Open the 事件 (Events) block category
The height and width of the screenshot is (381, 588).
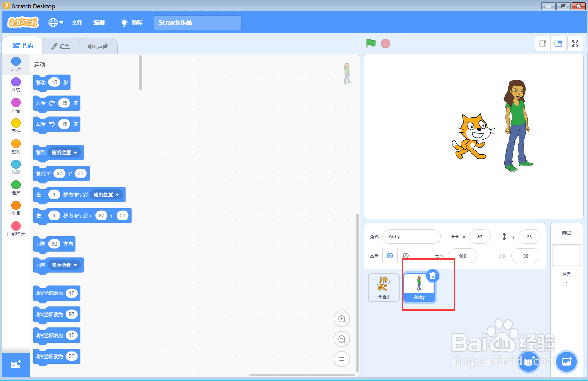[16, 127]
